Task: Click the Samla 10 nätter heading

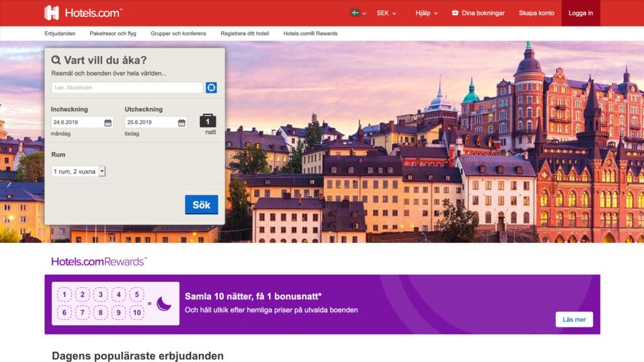Action: pos(253,296)
